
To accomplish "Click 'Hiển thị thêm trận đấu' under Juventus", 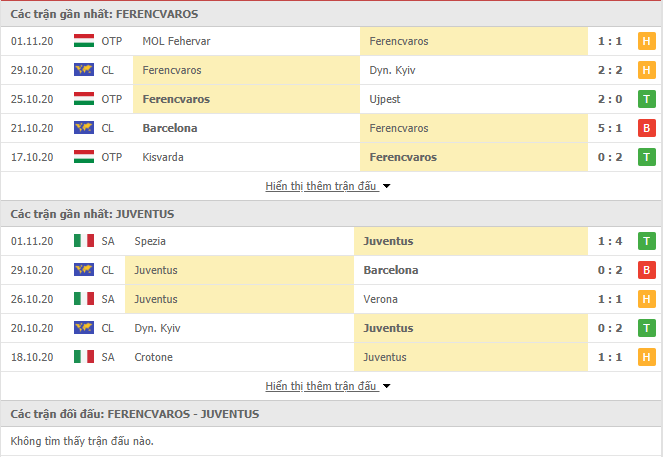I will [x=321, y=386].
